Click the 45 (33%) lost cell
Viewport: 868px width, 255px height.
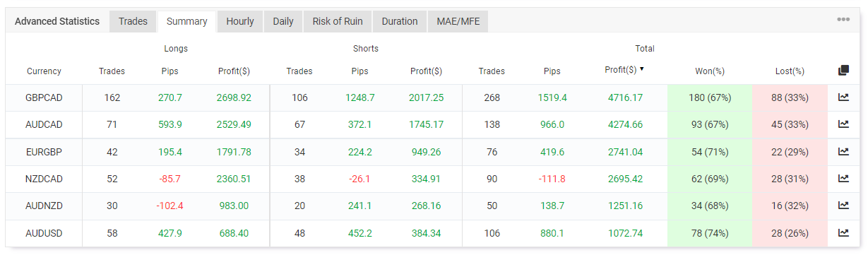point(790,124)
